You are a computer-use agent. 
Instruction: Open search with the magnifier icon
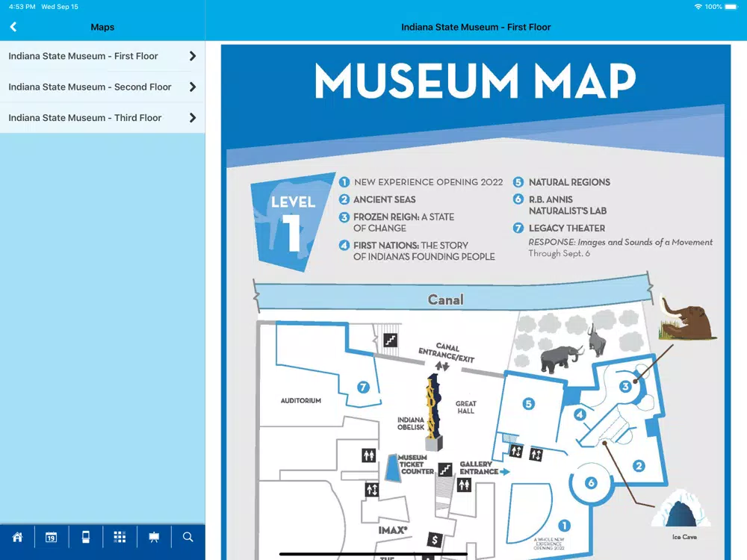[x=188, y=537]
